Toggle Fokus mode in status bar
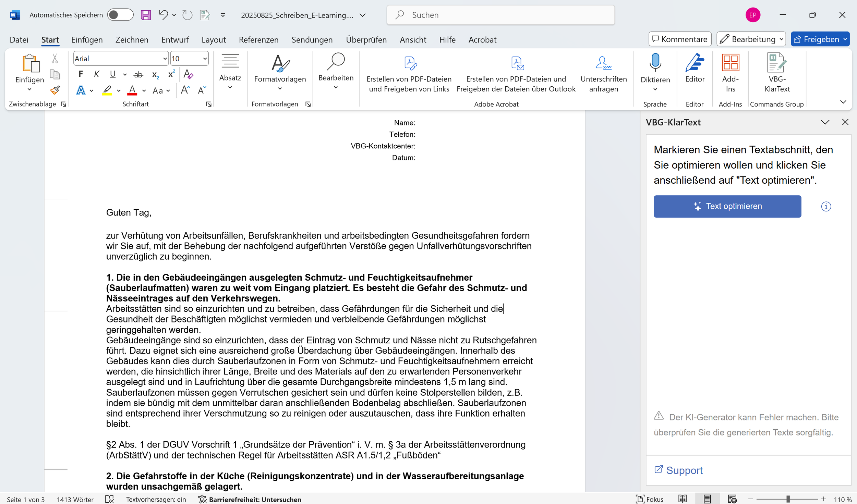The height and width of the screenshot is (504, 857). 649,499
